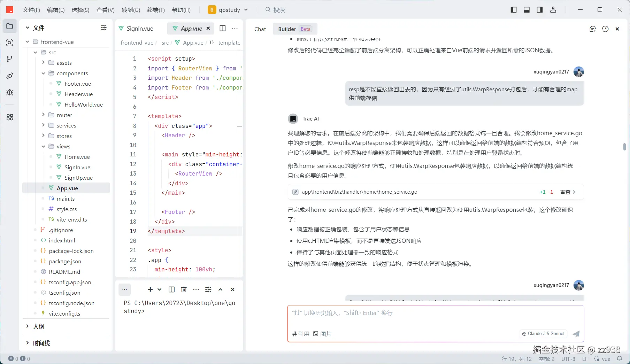The height and width of the screenshot is (364, 630).
Task: Collapse the src folder
Action: [x=35, y=52]
